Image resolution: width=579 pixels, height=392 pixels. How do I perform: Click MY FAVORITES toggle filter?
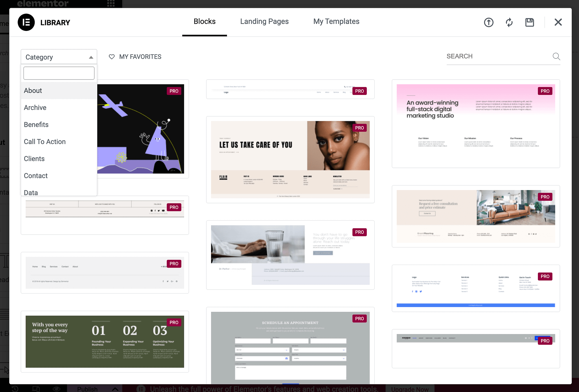click(x=135, y=56)
